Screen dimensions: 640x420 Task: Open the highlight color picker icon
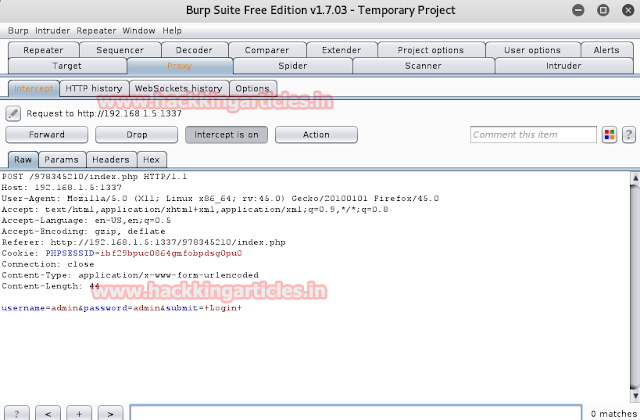609,135
